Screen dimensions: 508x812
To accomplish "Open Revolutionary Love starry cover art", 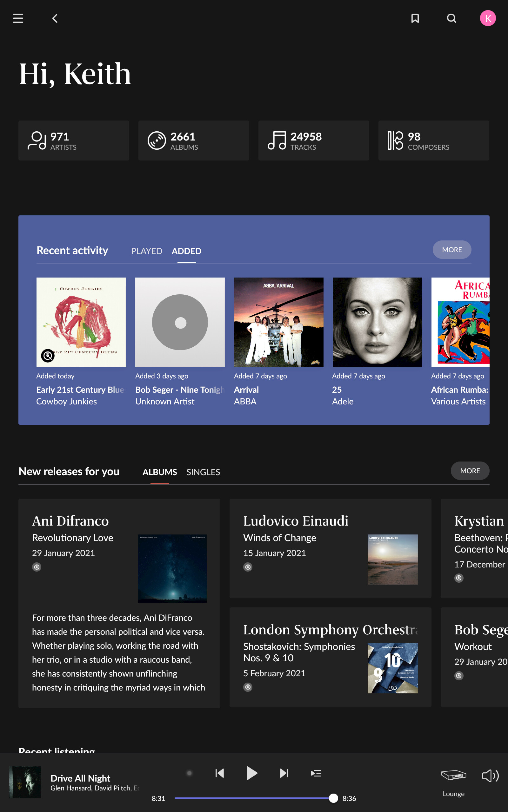I will (x=172, y=569).
